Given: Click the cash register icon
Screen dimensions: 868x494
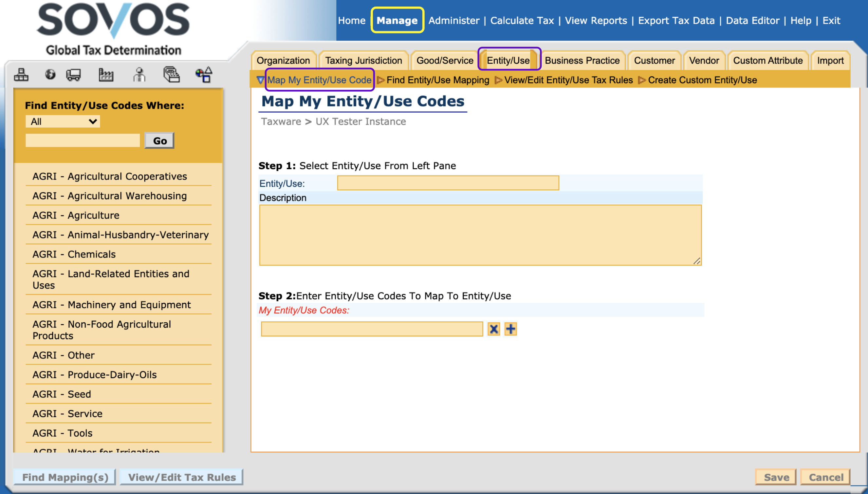Looking at the screenshot, I should [172, 74].
